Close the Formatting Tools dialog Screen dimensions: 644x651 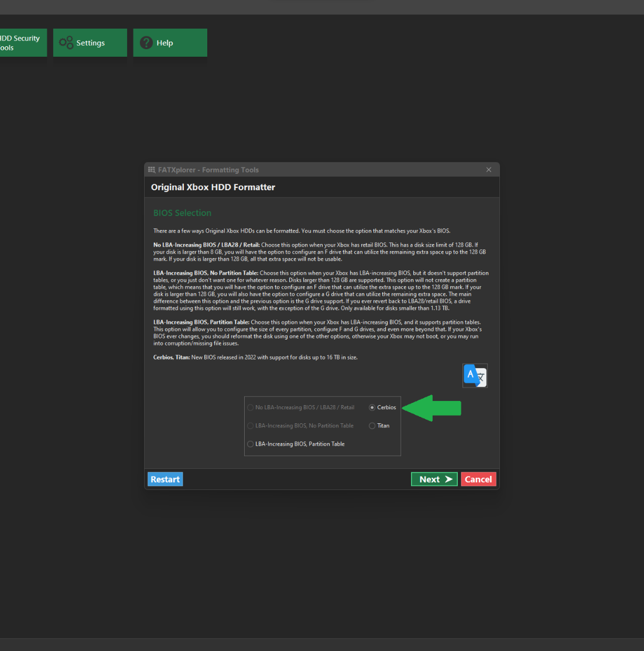(489, 170)
